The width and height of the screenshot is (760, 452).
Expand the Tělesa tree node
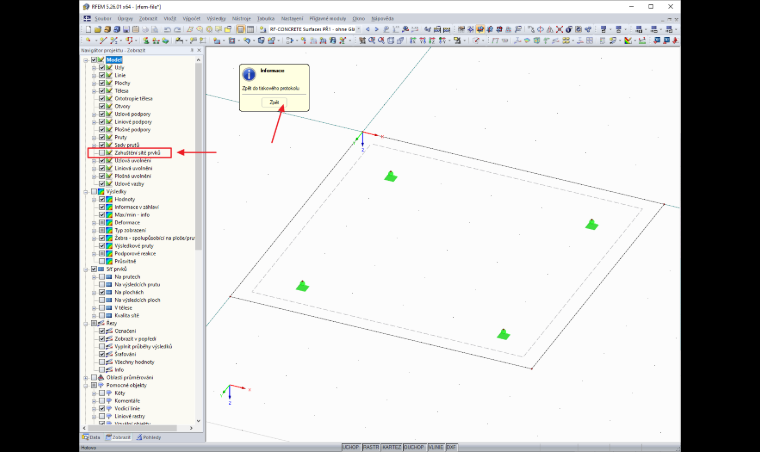[x=94, y=91]
